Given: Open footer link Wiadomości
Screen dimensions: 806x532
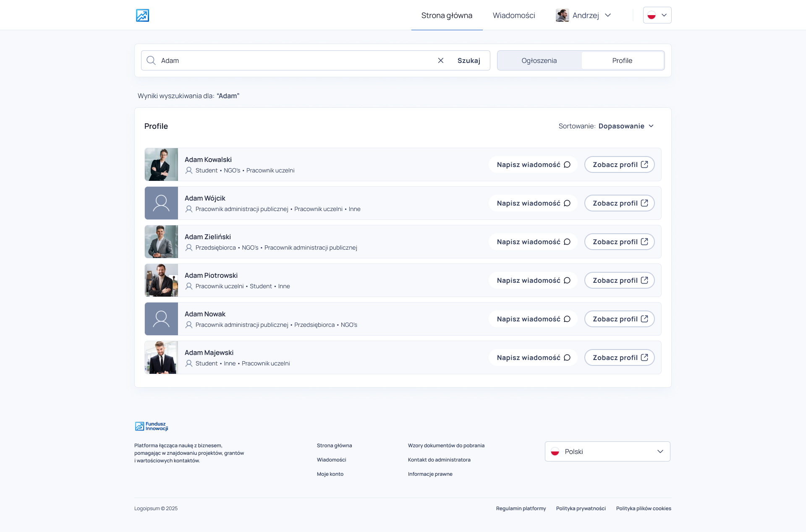Looking at the screenshot, I should coord(332,460).
